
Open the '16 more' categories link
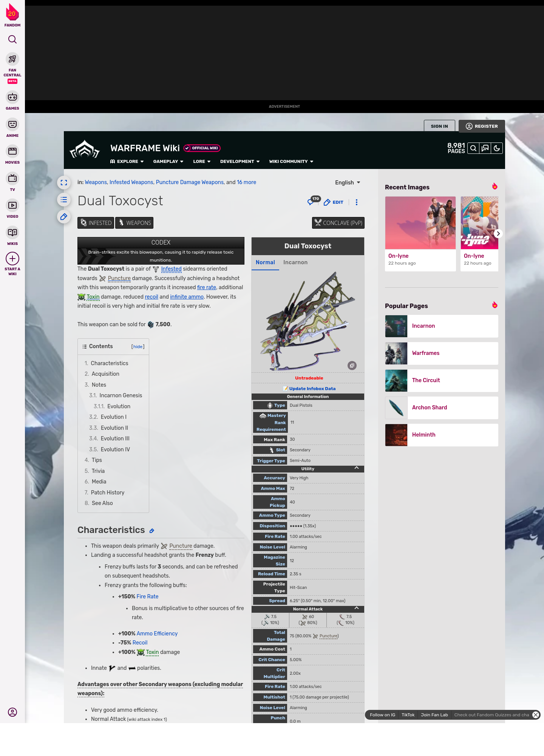246,182
